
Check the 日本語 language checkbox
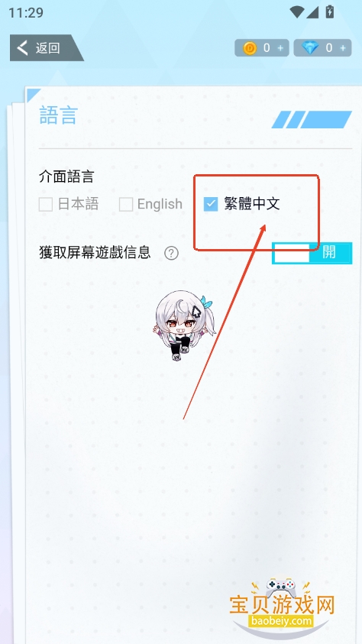[46, 204]
